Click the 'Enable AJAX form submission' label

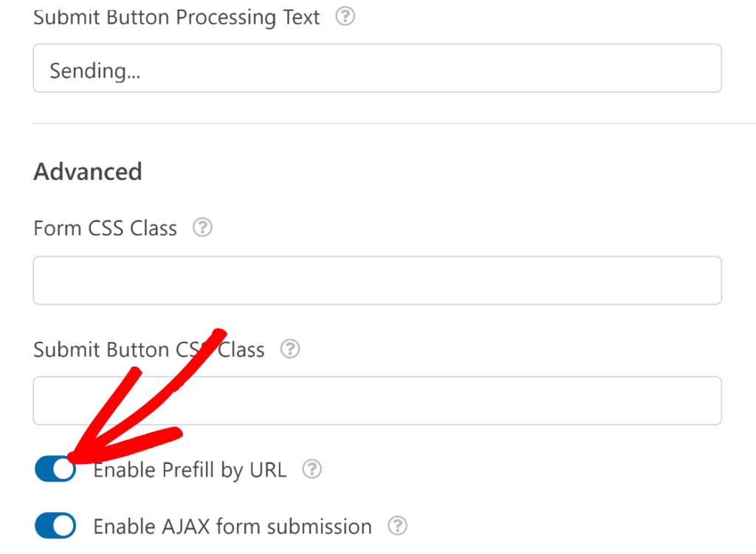233,527
